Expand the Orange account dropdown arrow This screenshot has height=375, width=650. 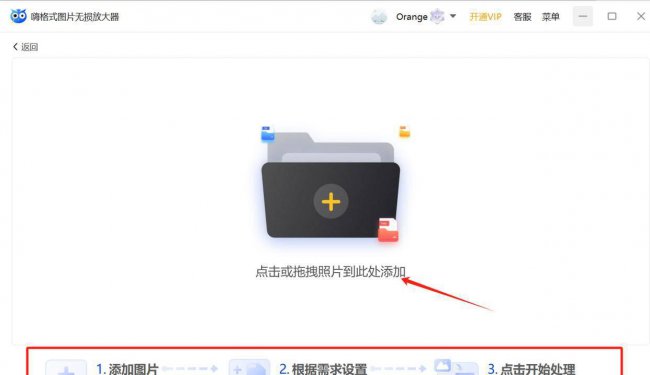pyautogui.click(x=453, y=16)
